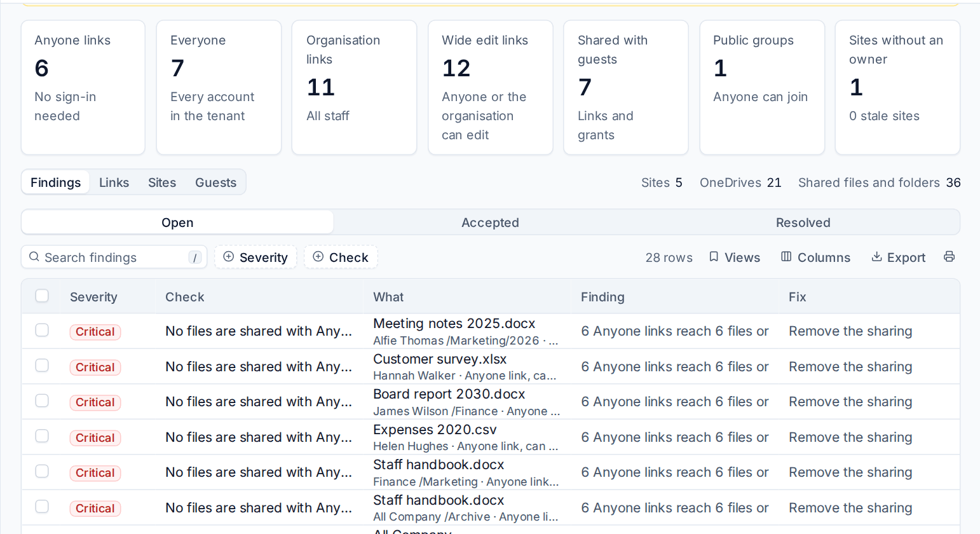980x534 pixels.
Task: Click the Customer survey.xlsx file name
Action: coord(440,359)
